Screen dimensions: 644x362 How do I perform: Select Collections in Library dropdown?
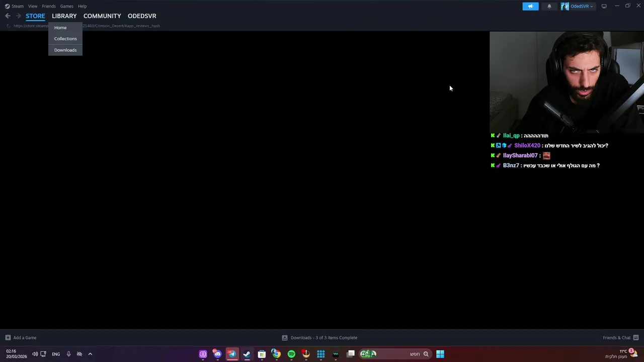65,39
